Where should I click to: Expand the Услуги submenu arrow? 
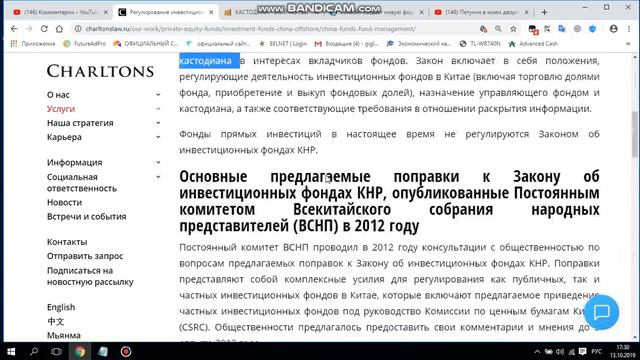(158, 109)
